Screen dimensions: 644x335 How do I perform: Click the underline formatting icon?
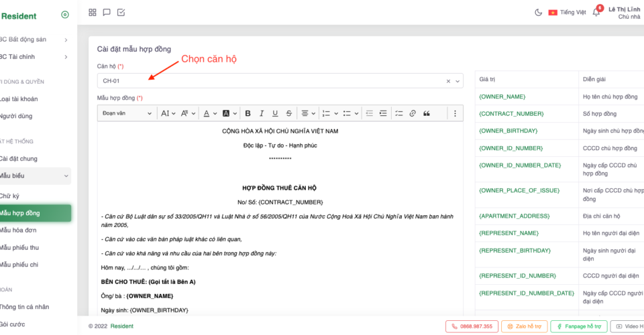click(275, 113)
